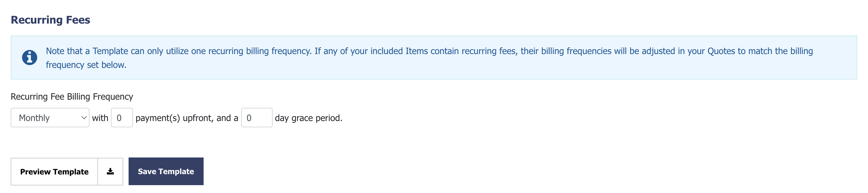This screenshot has width=868, height=193.
Task: Click the Recurring Fees section heading
Action: 50,20
